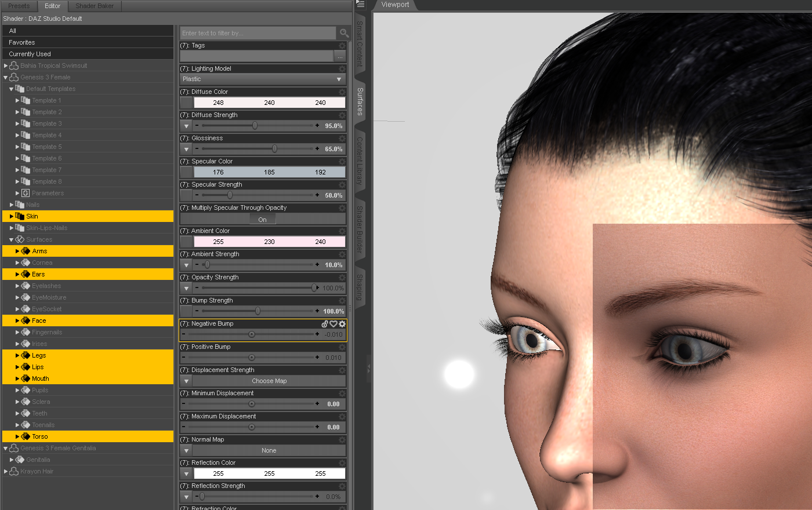
Task: Open the gear menu for Tags property
Action: pyautogui.click(x=342, y=46)
